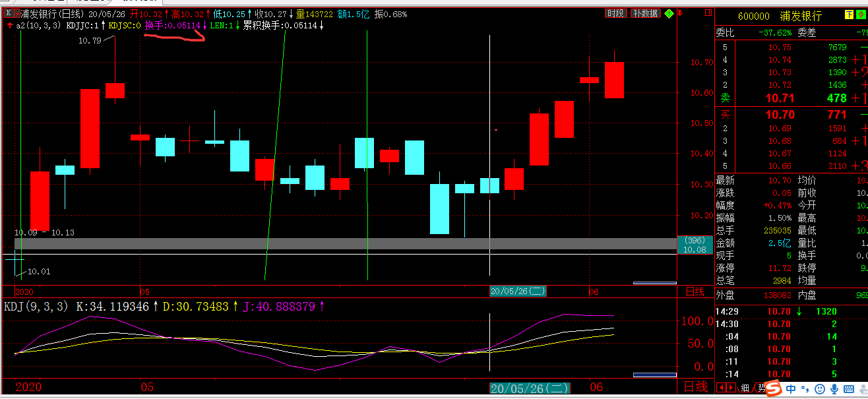Click the J:40.888379 value label

click(x=279, y=307)
